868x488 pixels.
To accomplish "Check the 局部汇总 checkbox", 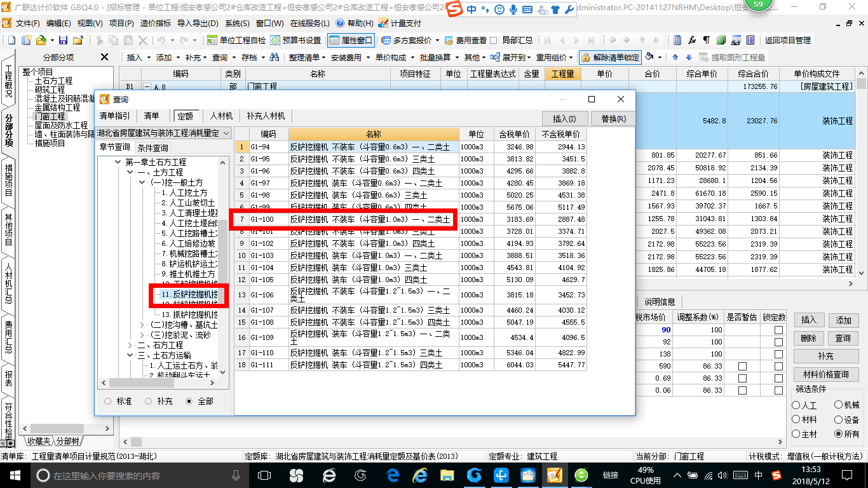I will tap(494, 40).
